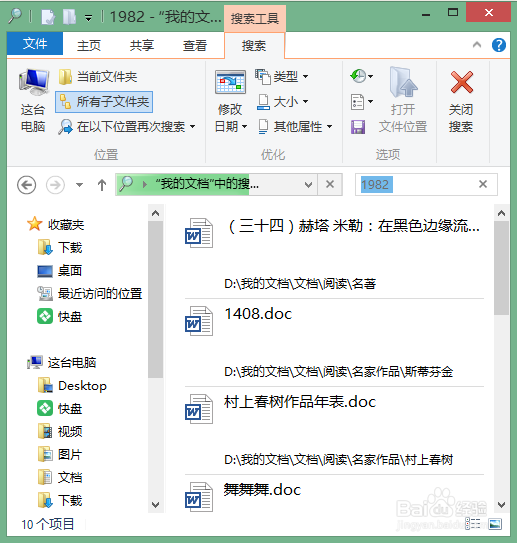Stop loading with address bar X button

click(330, 184)
